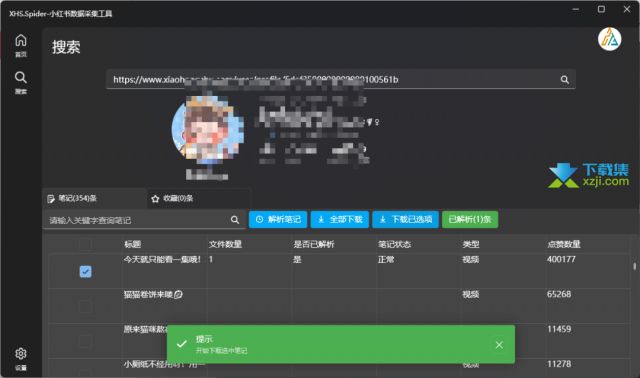
Task: Minimize the XHS.Spider window
Action: point(576,9)
